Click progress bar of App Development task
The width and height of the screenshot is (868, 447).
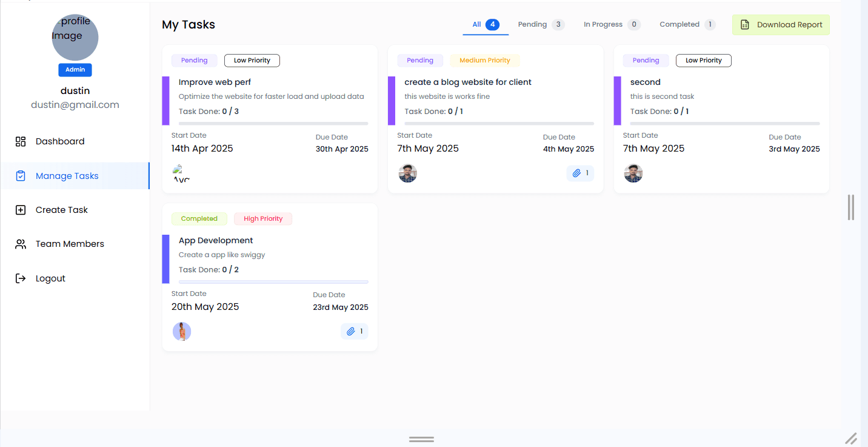coord(273,282)
